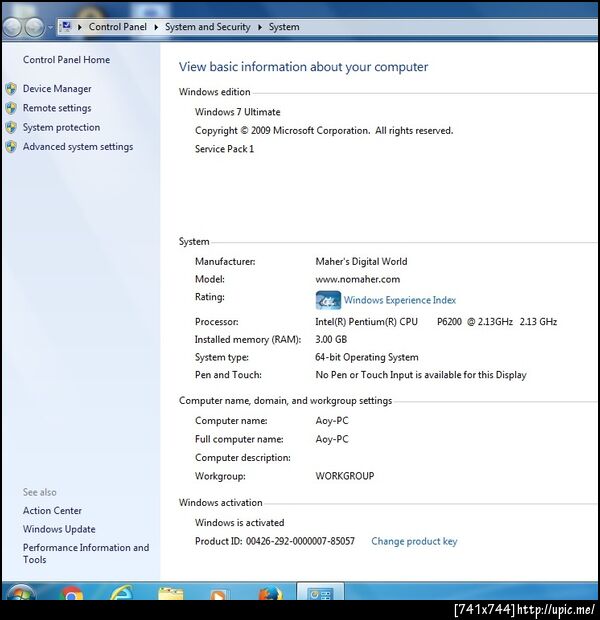Image resolution: width=600 pixels, height=620 pixels.
Task: Select the System breadcrumb item
Action: click(284, 27)
